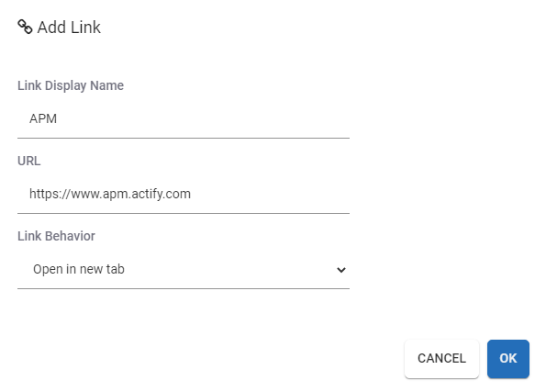Viewport: 546px width, 392px height.
Task: Dismiss the dialog using CANCEL
Action: (x=441, y=359)
